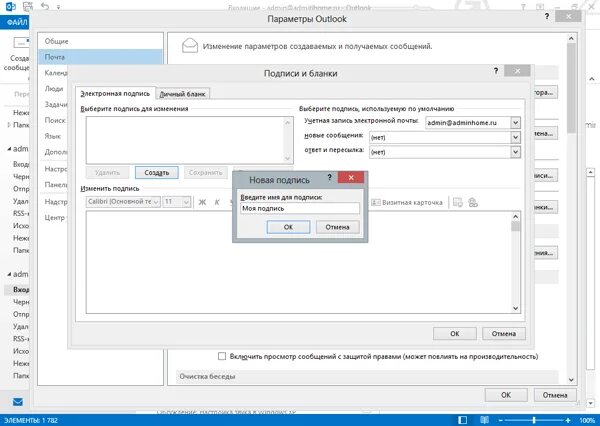Click the 100% zoom level value
The width and height of the screenshot is (600, 426).
pyautogui.click(x=587, y=420)
